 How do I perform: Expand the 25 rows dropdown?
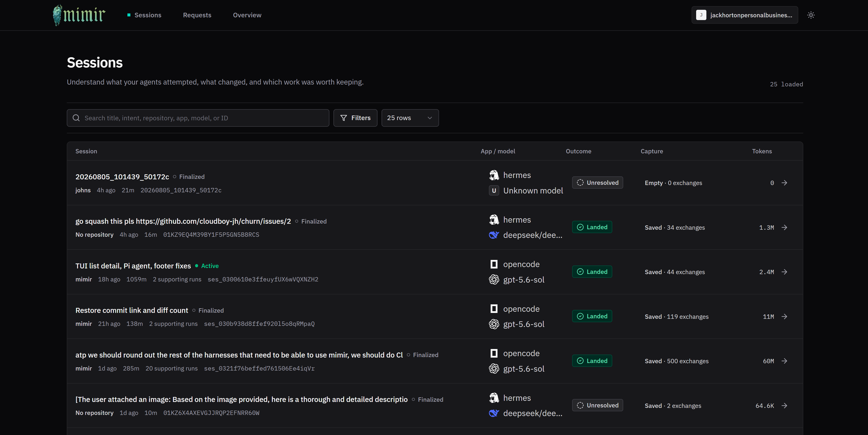click(410, 118)
